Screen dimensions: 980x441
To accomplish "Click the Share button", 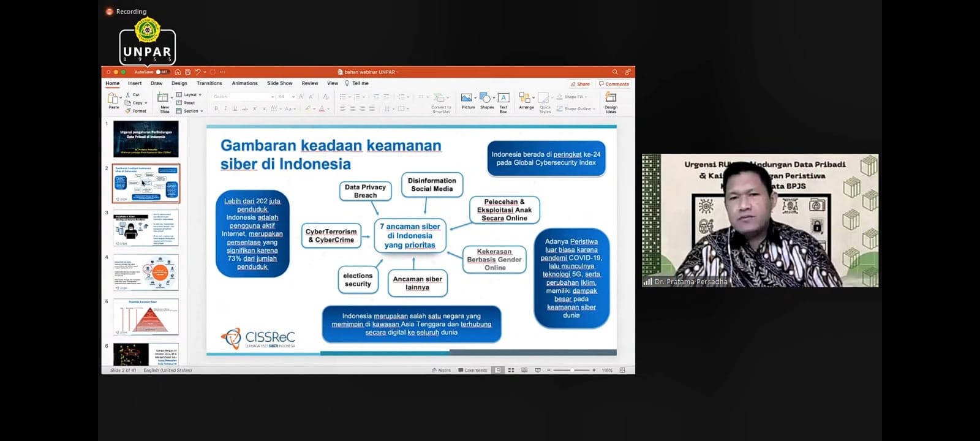I will click(579, 84).
